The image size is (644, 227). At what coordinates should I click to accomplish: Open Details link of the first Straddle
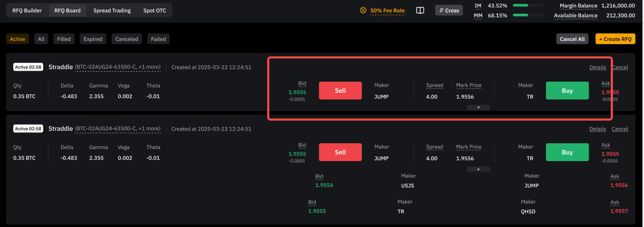point(597,67)
